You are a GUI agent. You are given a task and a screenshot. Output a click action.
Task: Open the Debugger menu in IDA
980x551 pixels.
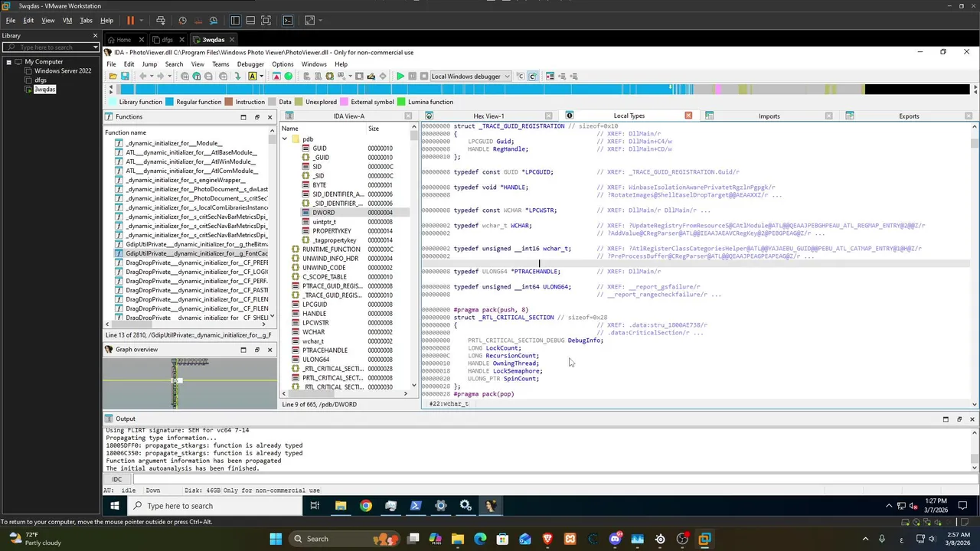[250, 64]
